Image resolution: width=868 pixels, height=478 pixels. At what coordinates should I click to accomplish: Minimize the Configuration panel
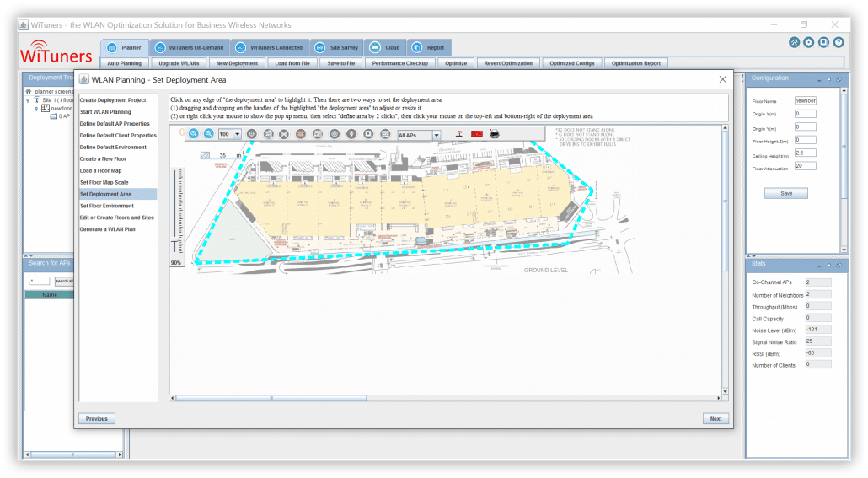[819, 80]
